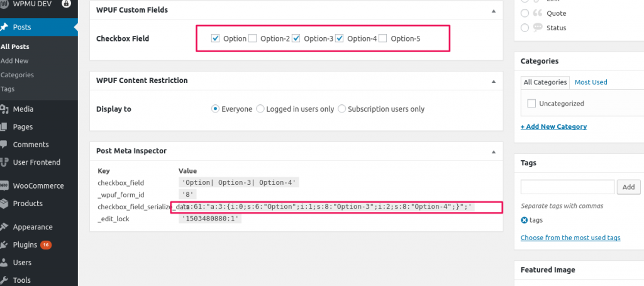Click the Add tag button
Screen dimensions: 644x286
[628, 187]
